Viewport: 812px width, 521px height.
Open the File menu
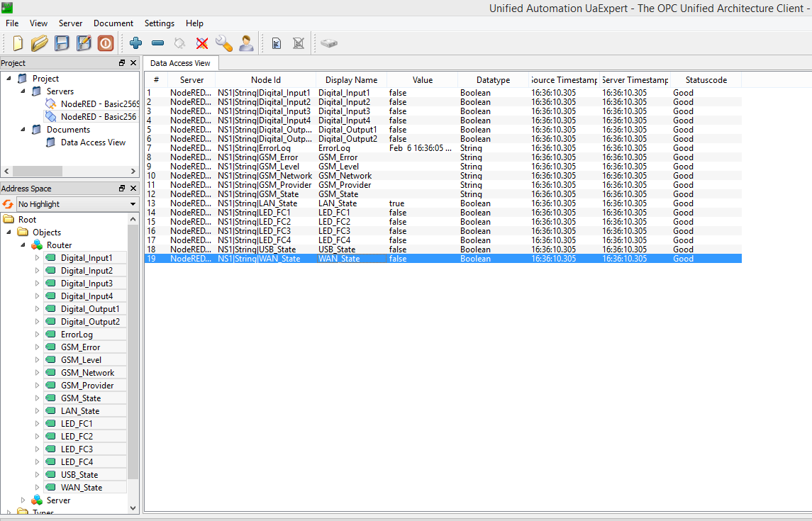point(12,23)
